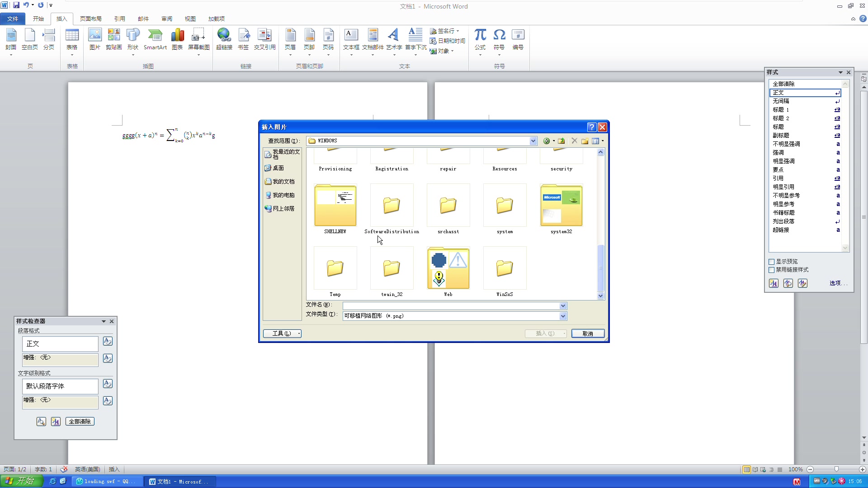Insert a Cross-reference (交叉引用)
This screenshot has width=868, height=488.
tap(264, 40)
